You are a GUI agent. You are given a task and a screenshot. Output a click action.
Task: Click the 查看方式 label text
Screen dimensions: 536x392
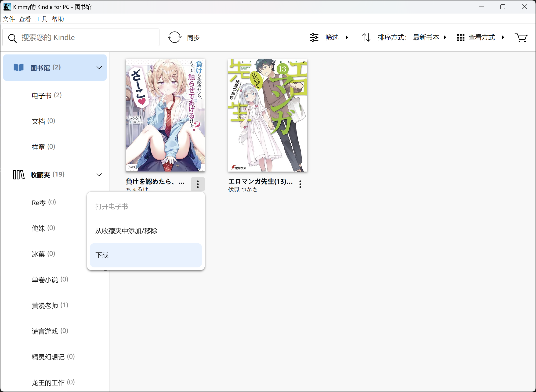482,37
